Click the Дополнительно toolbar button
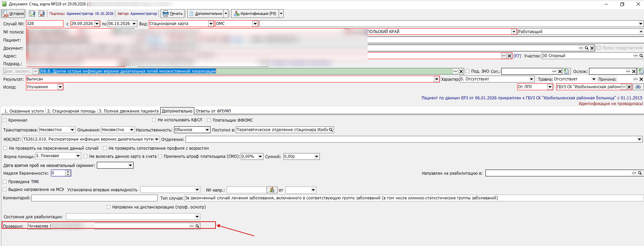 [x=205, y=14]
